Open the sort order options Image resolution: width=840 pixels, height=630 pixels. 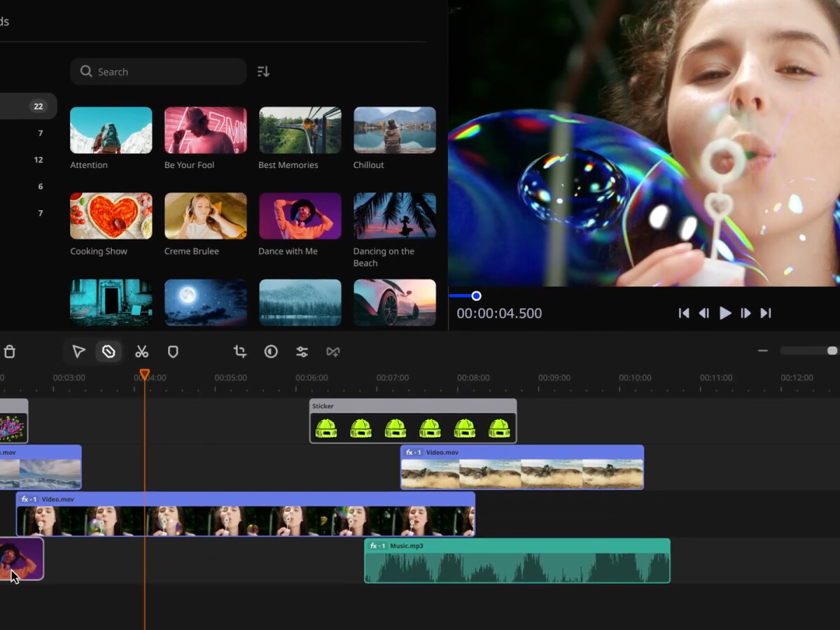point(263,71)
